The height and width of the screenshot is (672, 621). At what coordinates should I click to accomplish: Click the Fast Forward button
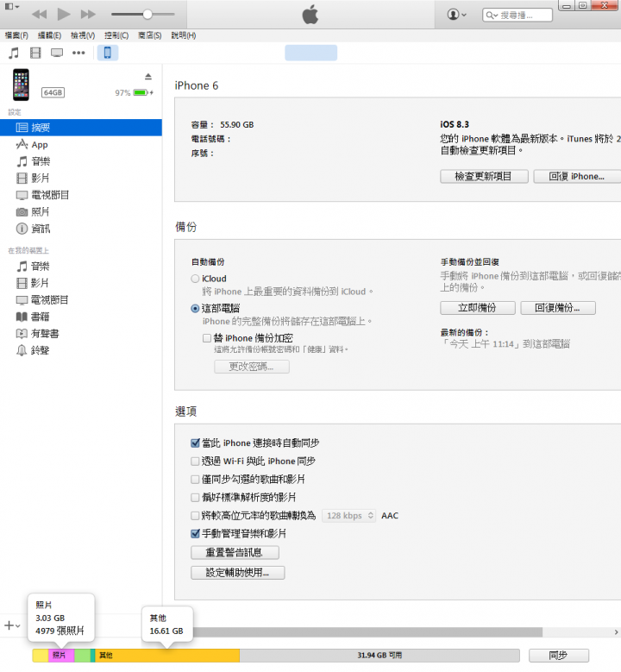88,15
